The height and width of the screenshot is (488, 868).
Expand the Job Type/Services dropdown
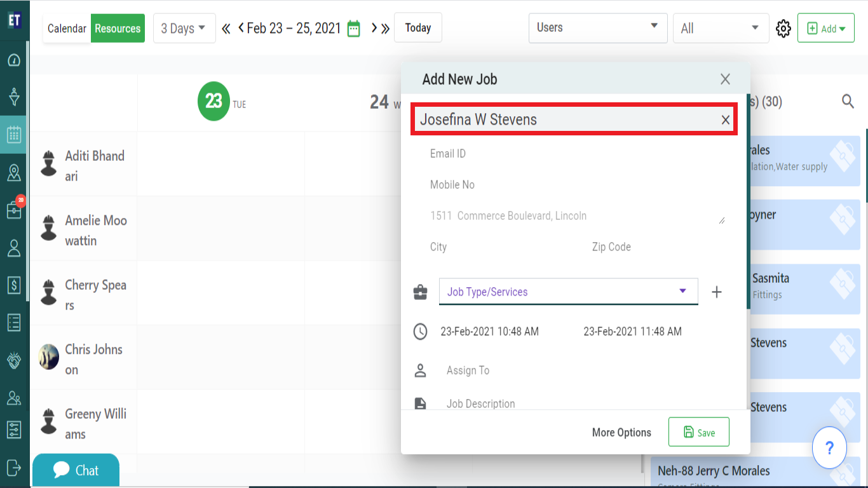pos(568,292)
